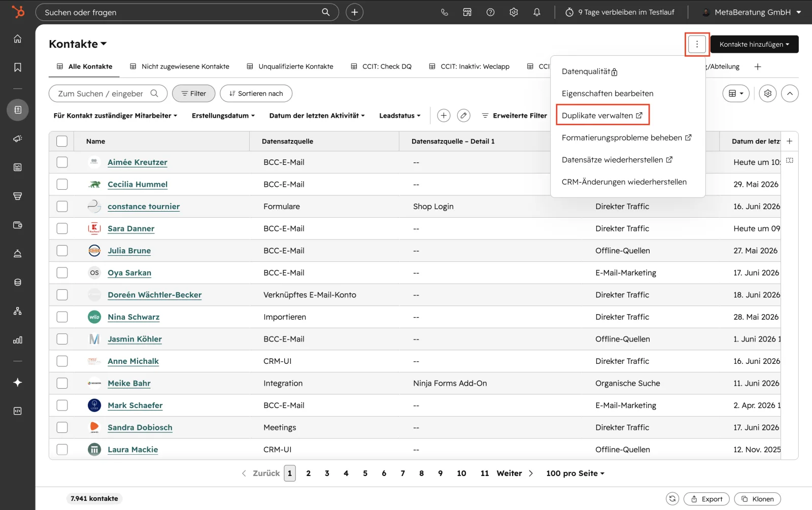Select the checkbox next to Nina Schwarz
This screenshot has width=812, height=510.
click(62, 317)
